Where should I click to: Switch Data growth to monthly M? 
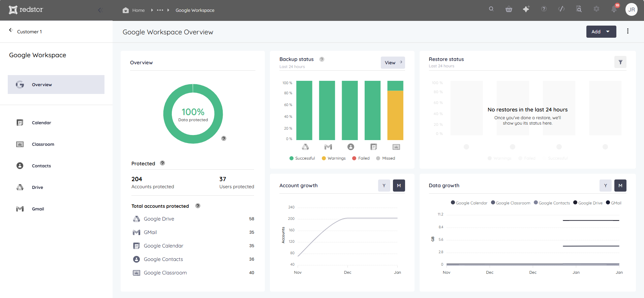[x=620, y=186]
